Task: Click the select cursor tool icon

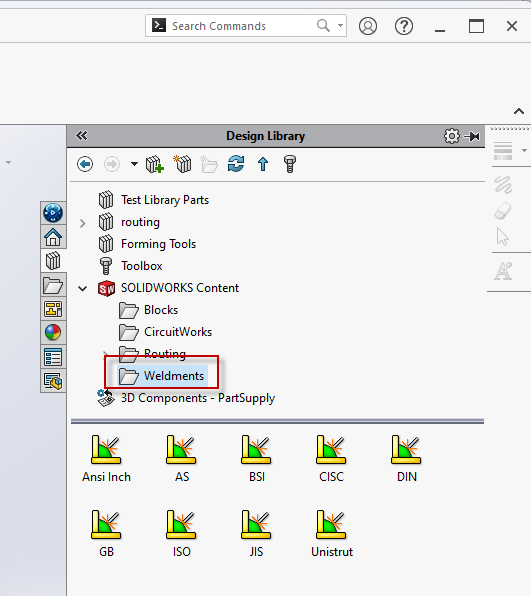Action: (502, 236)
